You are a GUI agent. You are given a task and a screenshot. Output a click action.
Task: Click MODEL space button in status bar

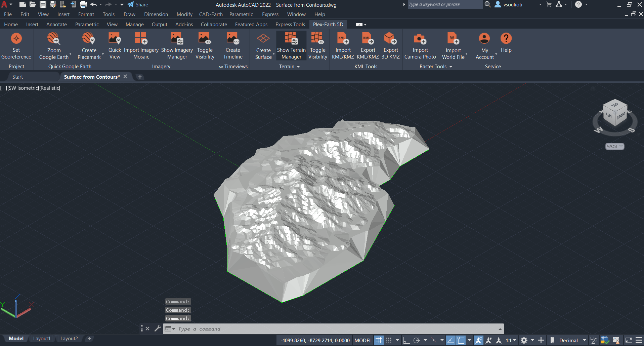[x=363, y=340]
